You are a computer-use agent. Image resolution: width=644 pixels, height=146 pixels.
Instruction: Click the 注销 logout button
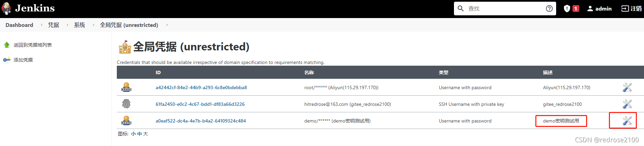(x=631, y=9)
